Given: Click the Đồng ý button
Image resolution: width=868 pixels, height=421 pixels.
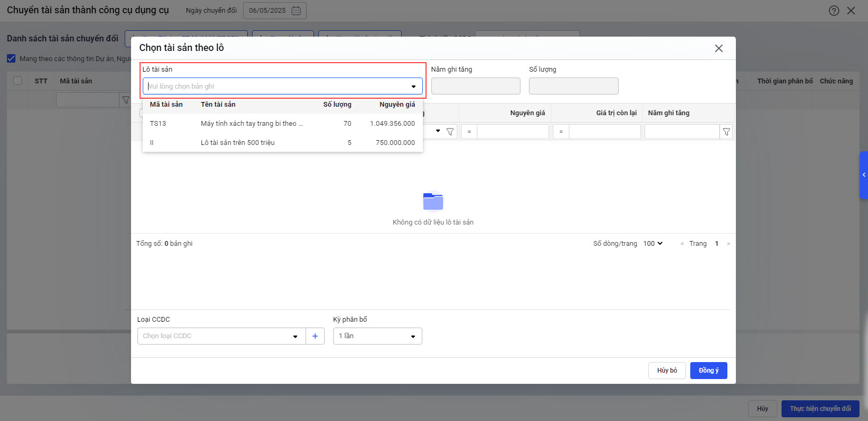Looking at the screenshot, I should 708,371.
